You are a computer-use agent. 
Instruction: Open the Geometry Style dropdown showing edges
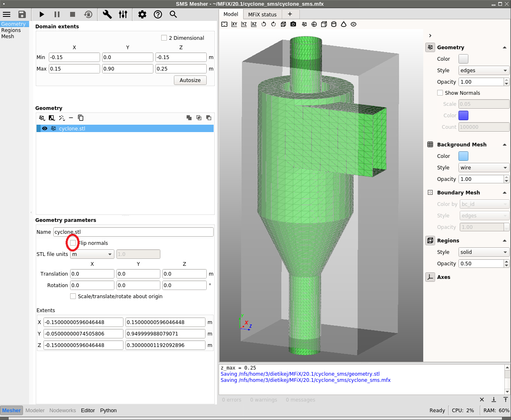tap(484, 71)
